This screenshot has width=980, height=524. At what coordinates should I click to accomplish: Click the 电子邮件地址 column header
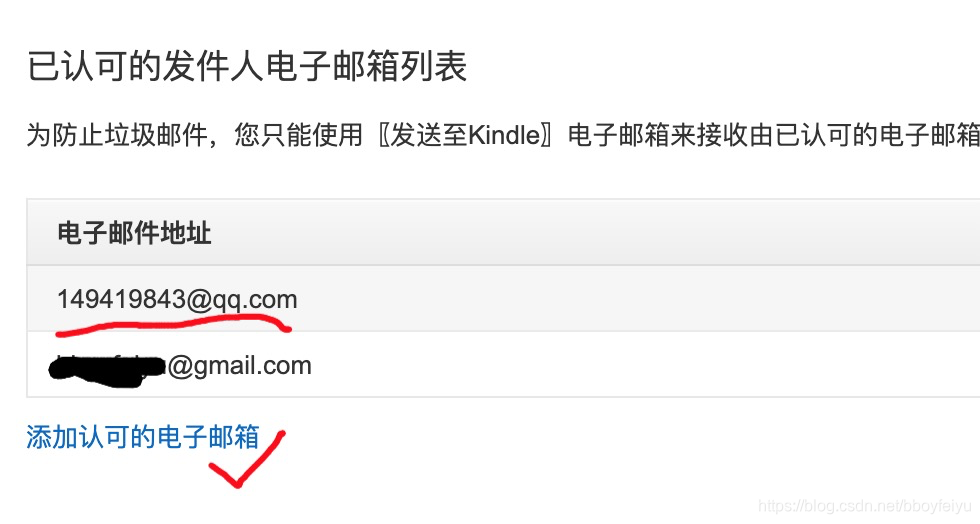134,233
